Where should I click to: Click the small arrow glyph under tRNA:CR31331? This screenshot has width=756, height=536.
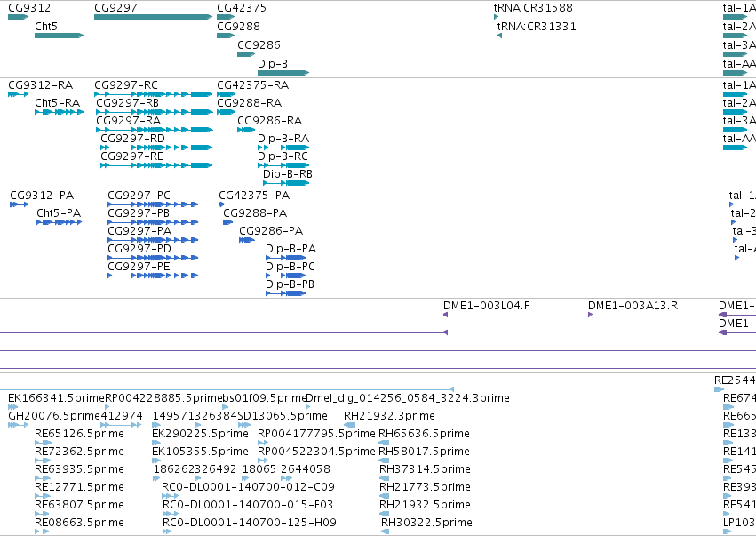click(499, 36)
